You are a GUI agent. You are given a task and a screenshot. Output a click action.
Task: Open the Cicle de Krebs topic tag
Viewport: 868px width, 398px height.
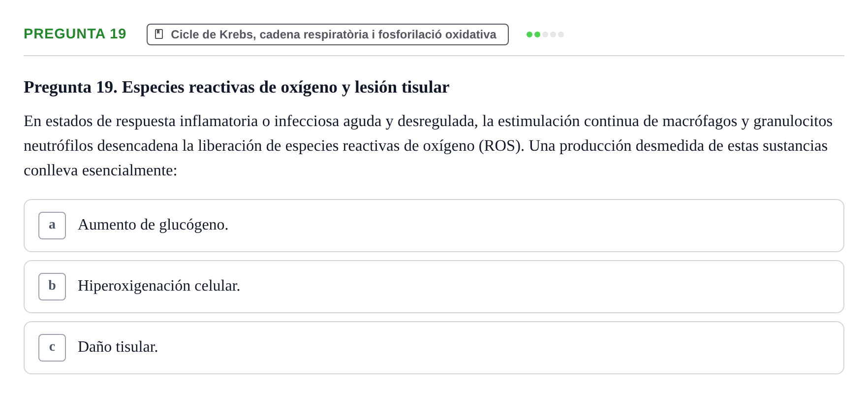tap(328, 34)
